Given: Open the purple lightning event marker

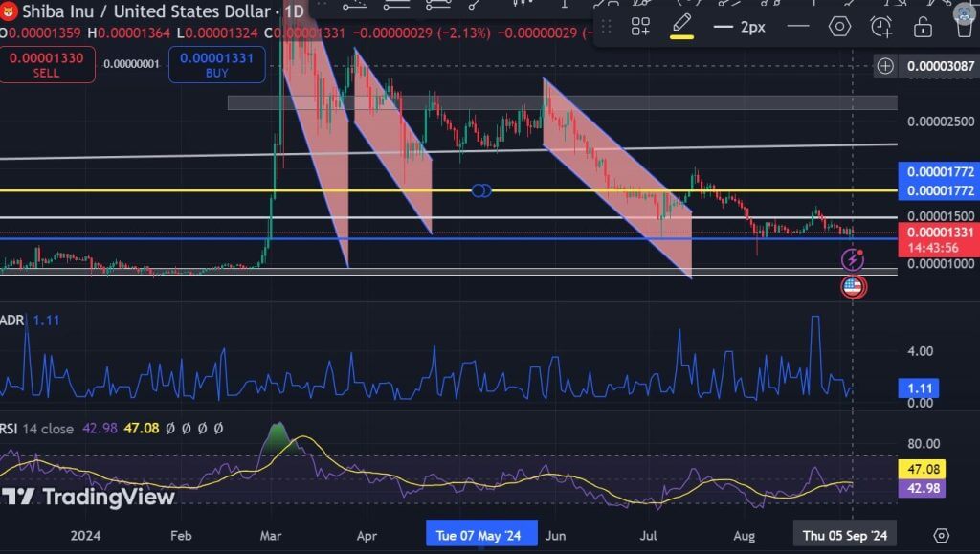Looking at the screenshot, I should (x=853, y=259).
